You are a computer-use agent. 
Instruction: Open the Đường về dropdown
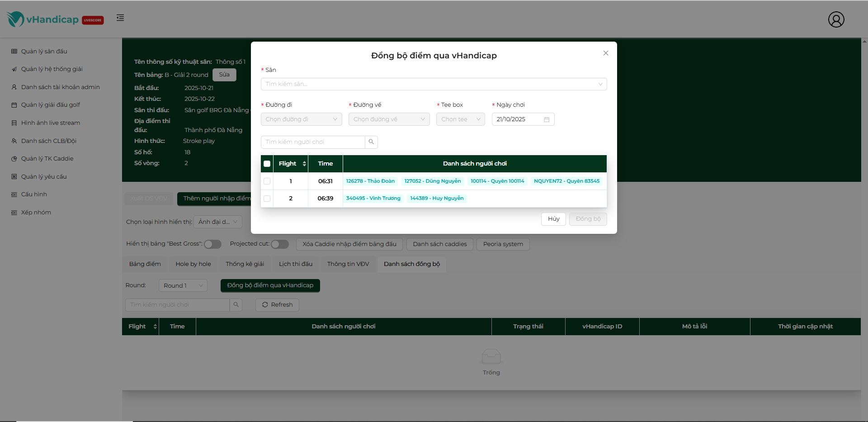coord(389,119)
